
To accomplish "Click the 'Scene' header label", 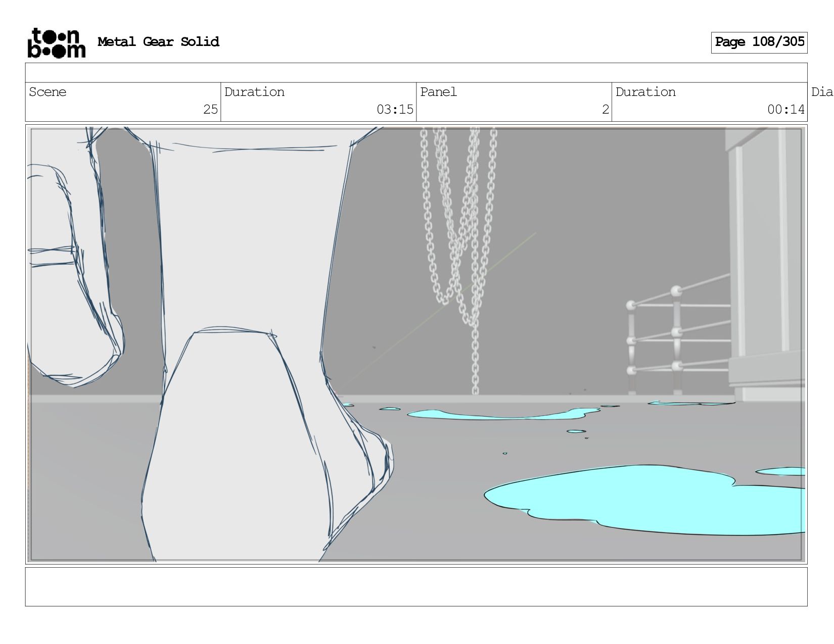I will coord(48,92).
